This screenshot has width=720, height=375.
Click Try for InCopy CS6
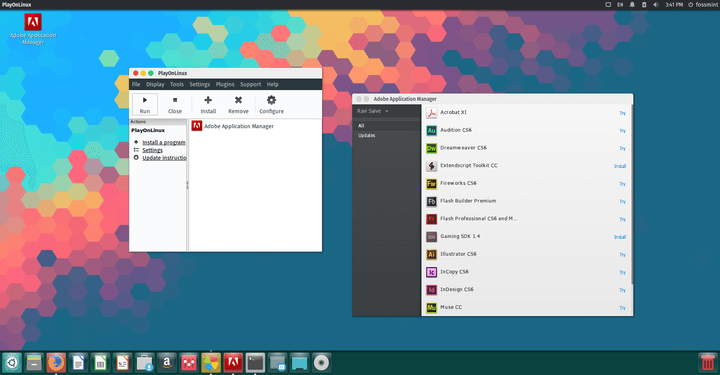[x=623, y=273]
